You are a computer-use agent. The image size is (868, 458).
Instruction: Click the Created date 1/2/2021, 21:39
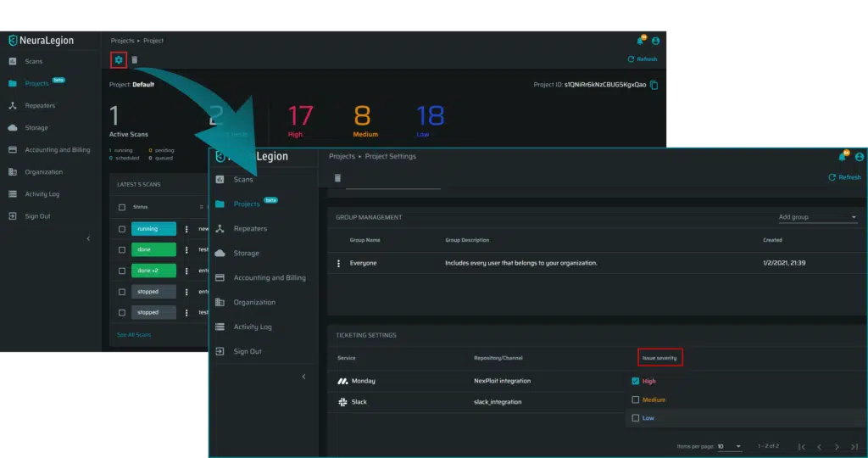[x=784, y=263]
